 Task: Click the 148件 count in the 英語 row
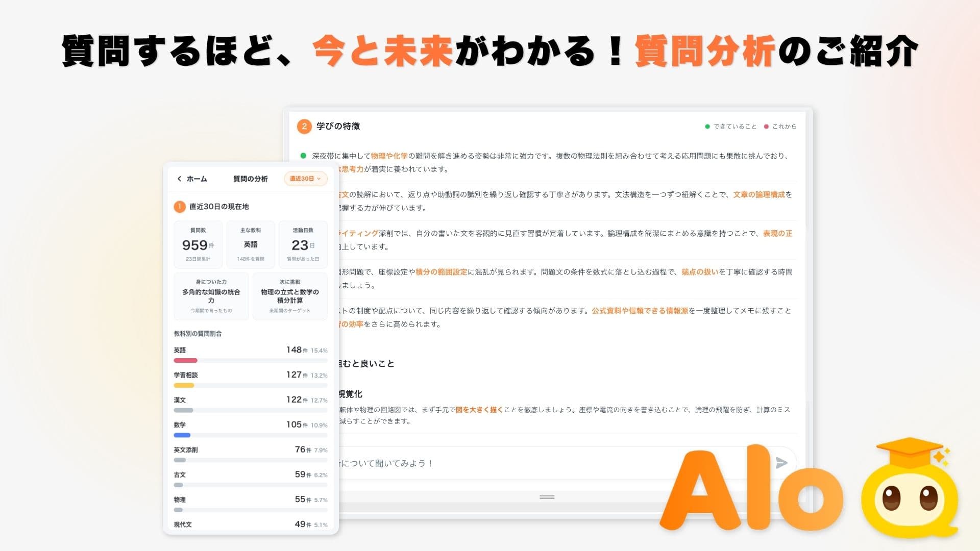[297, 350]
